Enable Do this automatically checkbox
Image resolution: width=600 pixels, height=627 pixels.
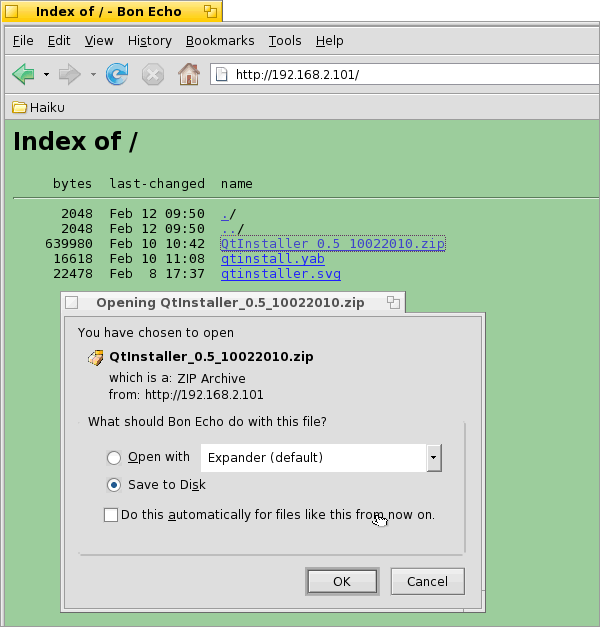pyautogui.click(x=110, y=515)
